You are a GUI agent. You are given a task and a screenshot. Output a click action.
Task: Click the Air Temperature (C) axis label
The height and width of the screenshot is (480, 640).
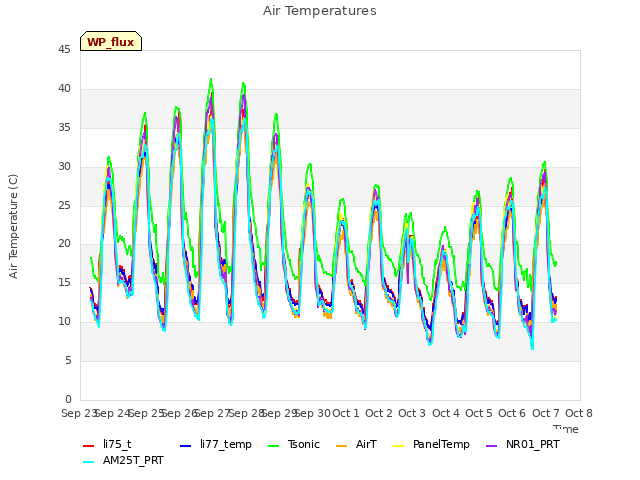13,227
